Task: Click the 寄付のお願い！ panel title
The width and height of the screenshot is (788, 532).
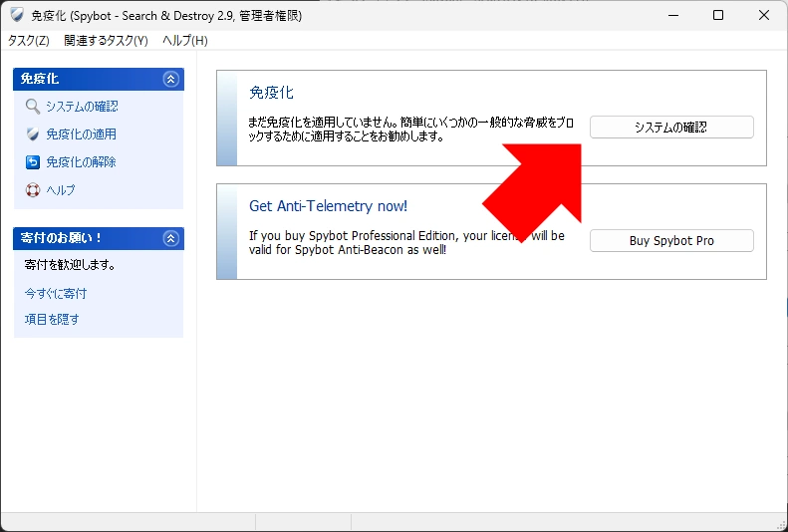Action: (x=62, y=238)
